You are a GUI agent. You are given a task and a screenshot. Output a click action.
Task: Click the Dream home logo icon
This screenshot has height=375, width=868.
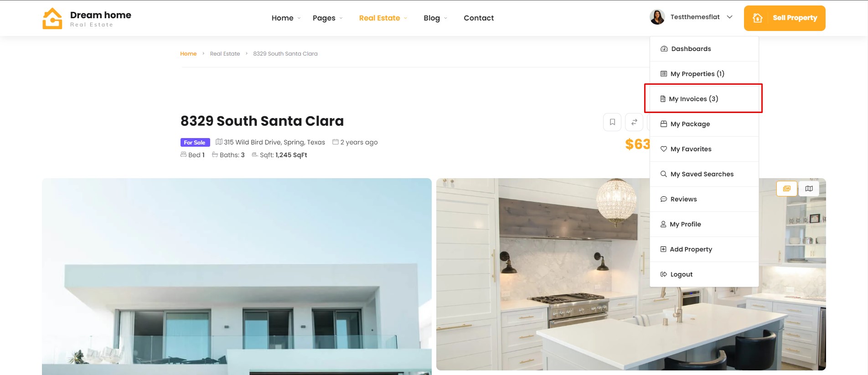[x=52, y=18]
